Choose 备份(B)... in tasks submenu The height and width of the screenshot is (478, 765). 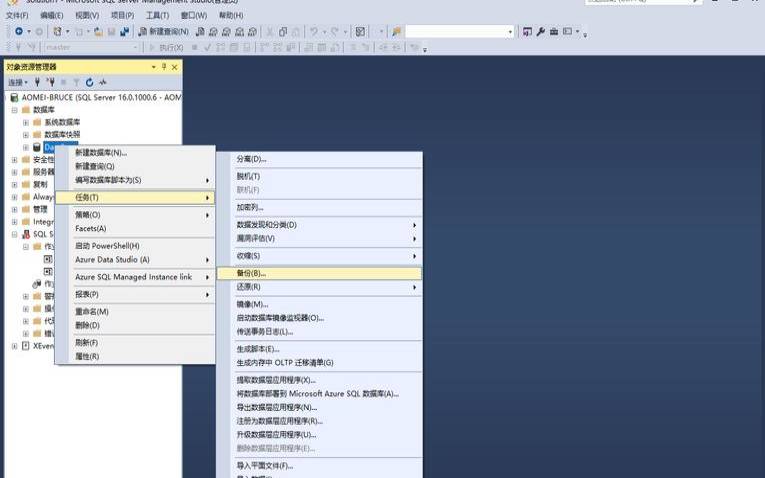click(x=320, y=273)
